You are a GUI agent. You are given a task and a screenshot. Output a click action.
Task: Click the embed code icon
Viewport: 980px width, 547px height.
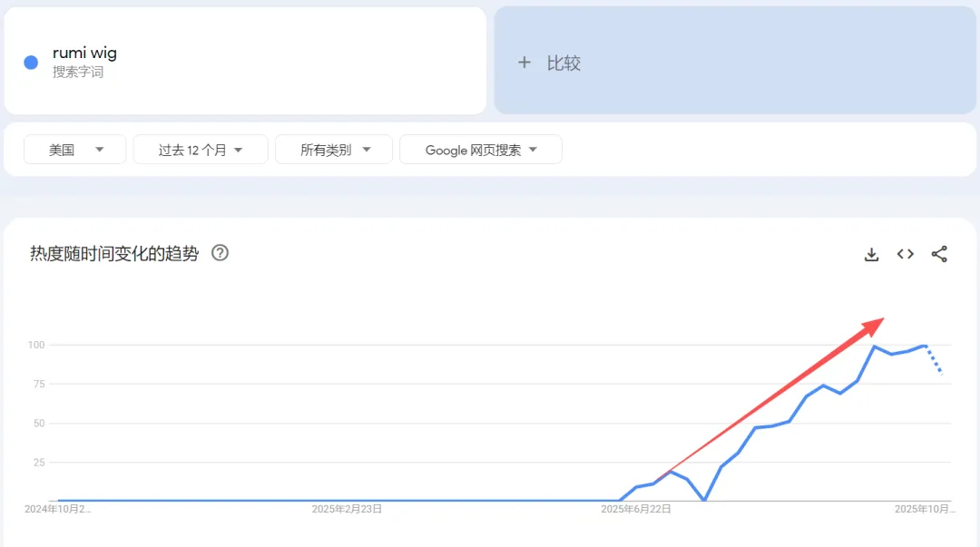click(905, 254)
